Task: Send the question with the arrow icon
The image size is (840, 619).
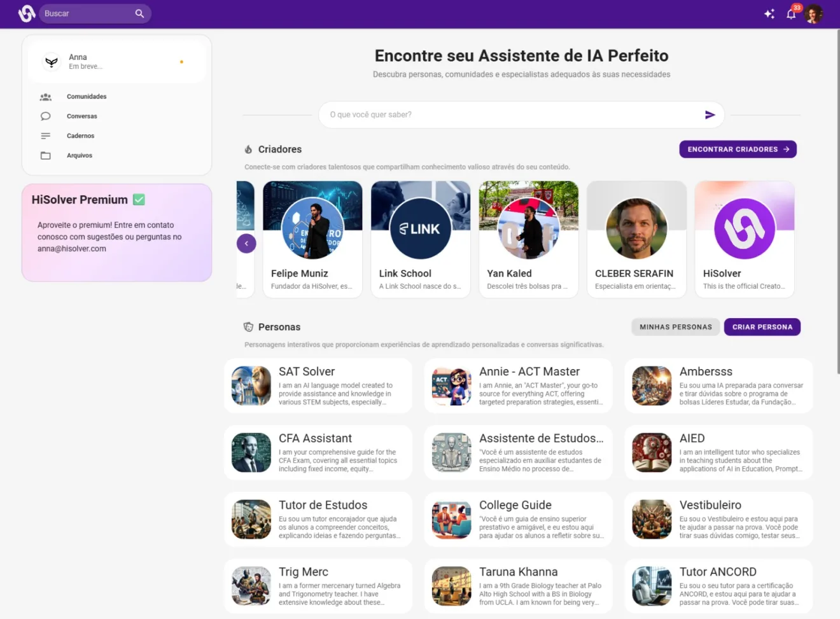Action: tap(710, 115)
